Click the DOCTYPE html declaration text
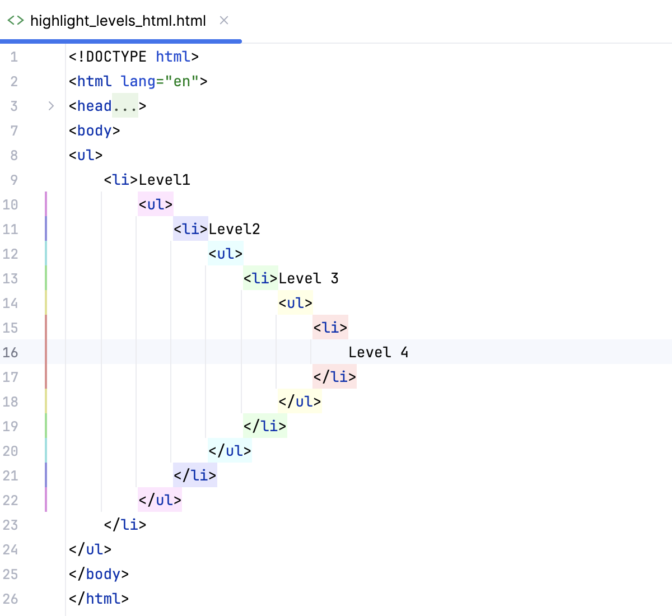Viewport: 672px width, 616px height. click(x=134, y=57)
